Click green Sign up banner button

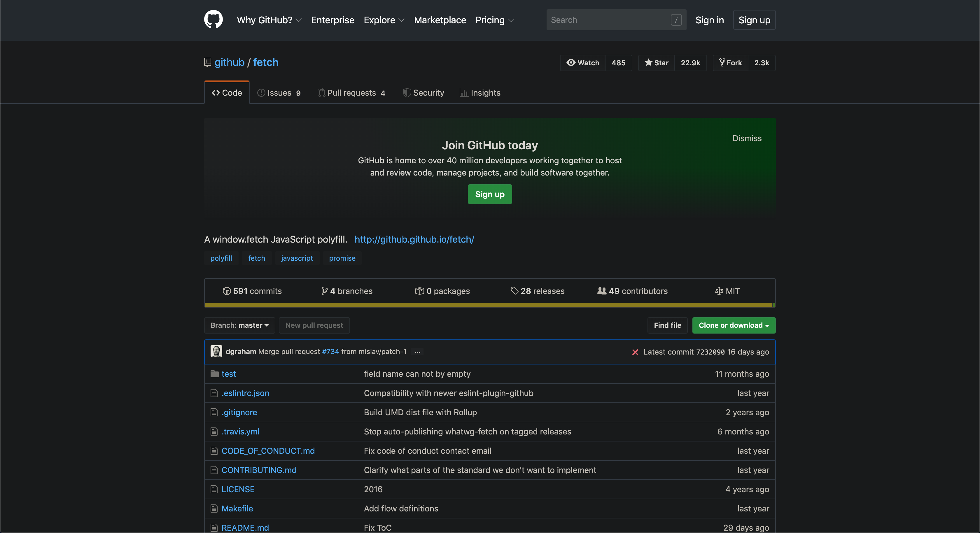490,194
